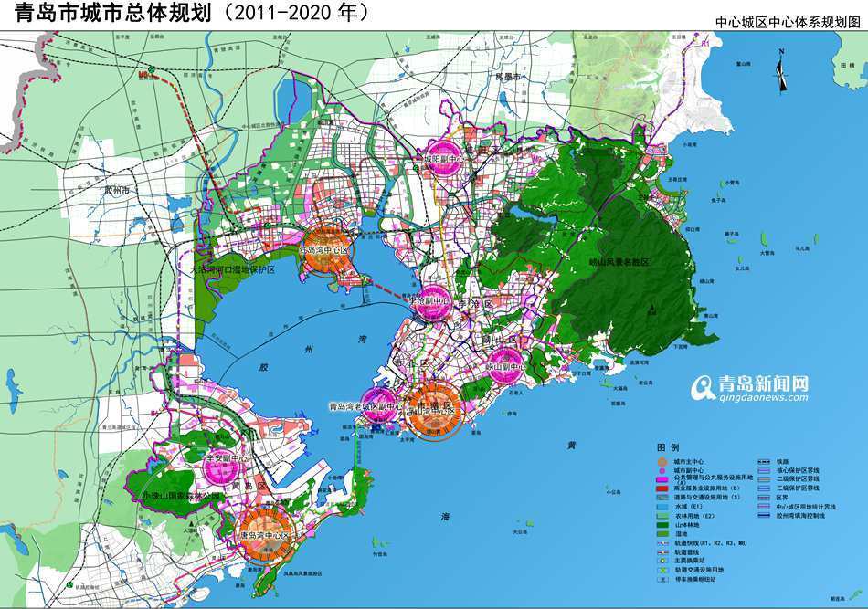This screenshot has height=609, width=868.
Task: Toggle the 中心城区用地统计界线 entry
Action: click(764, 507)
